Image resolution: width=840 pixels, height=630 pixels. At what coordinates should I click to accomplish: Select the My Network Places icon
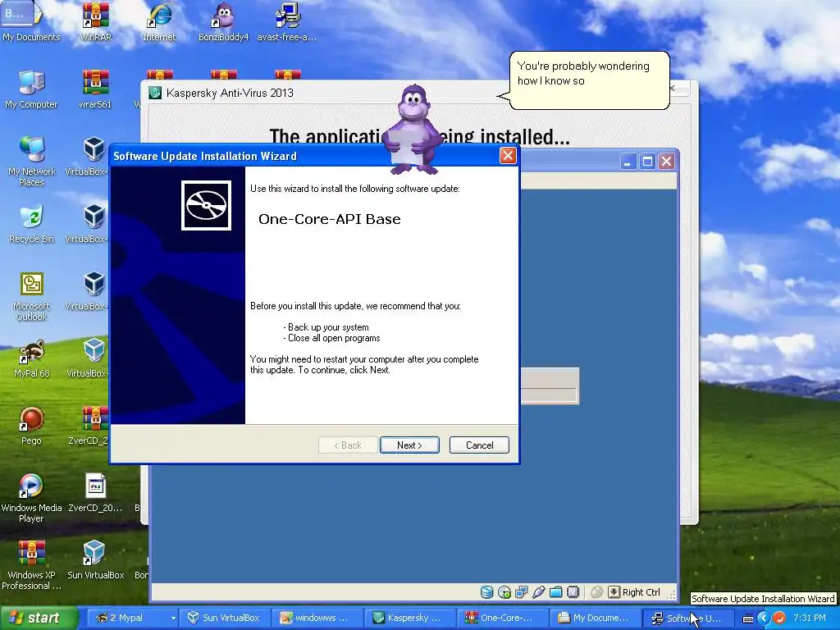(32, 162)
